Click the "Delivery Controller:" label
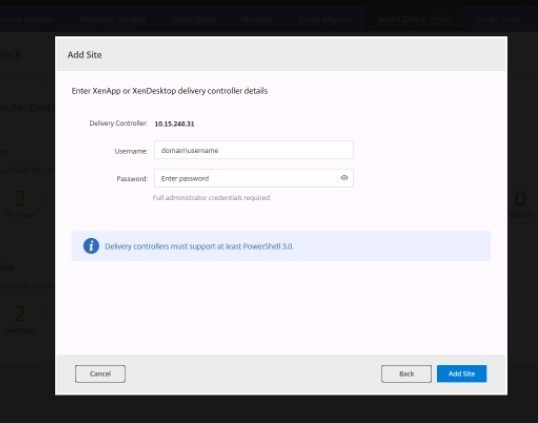The image size is (538, 423). click(118, 123)
